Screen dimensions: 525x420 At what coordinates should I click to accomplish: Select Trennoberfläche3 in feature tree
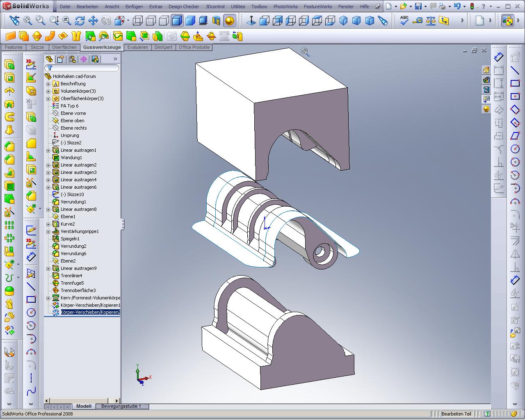[x=78, y=290]
